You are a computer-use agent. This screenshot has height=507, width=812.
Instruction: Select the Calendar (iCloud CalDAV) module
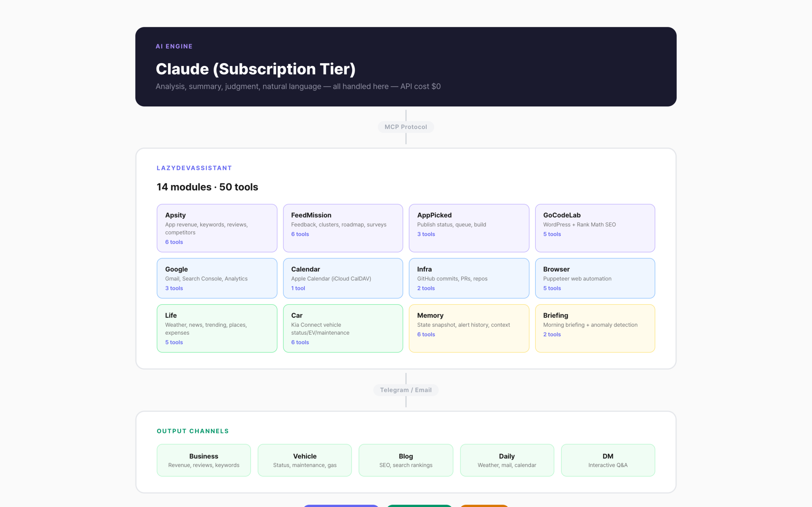click(x=343, y=278)
